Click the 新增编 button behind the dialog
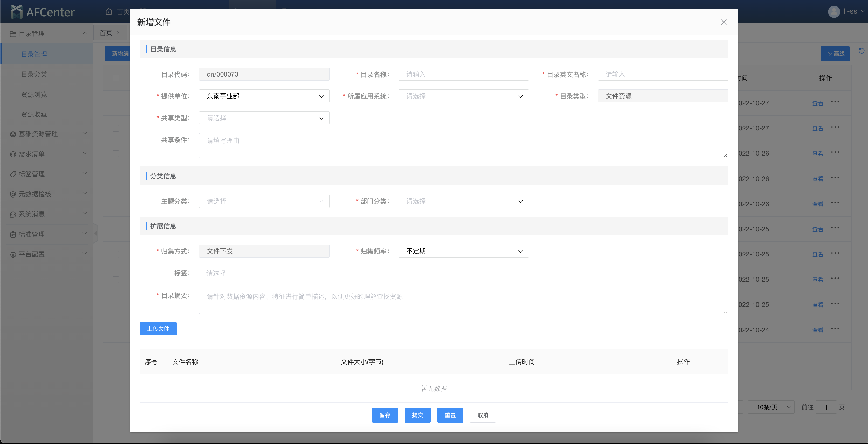Image resolution: width=868 pixels, height=444 pixels. coord(117,54)
